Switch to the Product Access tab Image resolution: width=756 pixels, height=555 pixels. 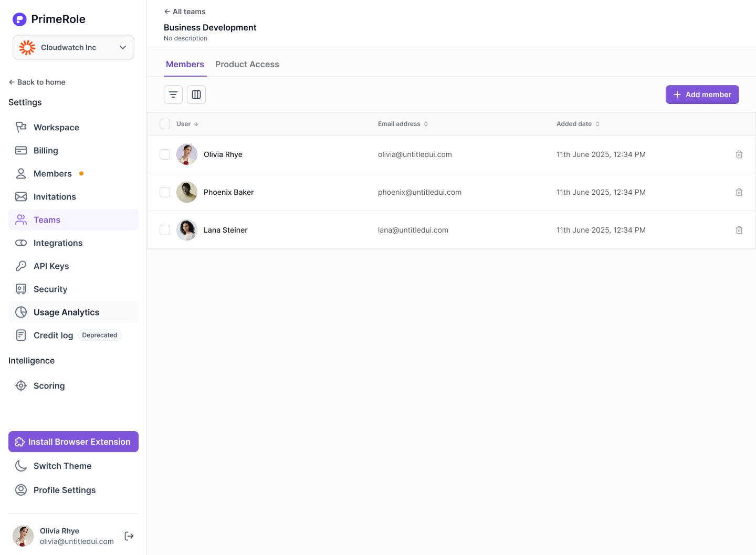tap(247, 65)
